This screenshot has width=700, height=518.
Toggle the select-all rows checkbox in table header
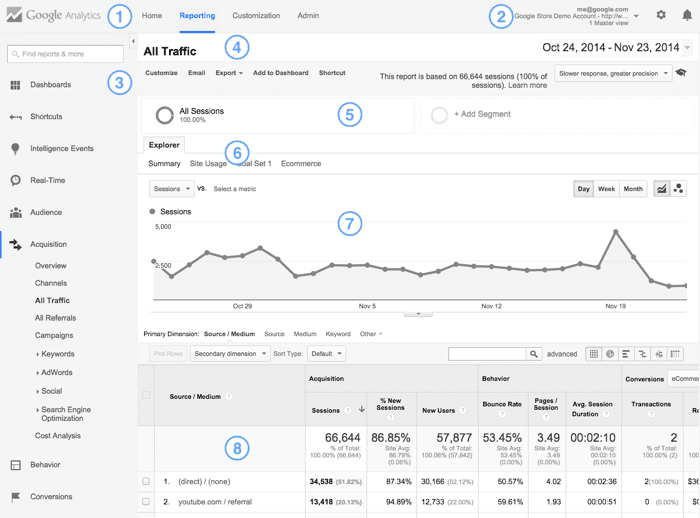pos(146,395)
